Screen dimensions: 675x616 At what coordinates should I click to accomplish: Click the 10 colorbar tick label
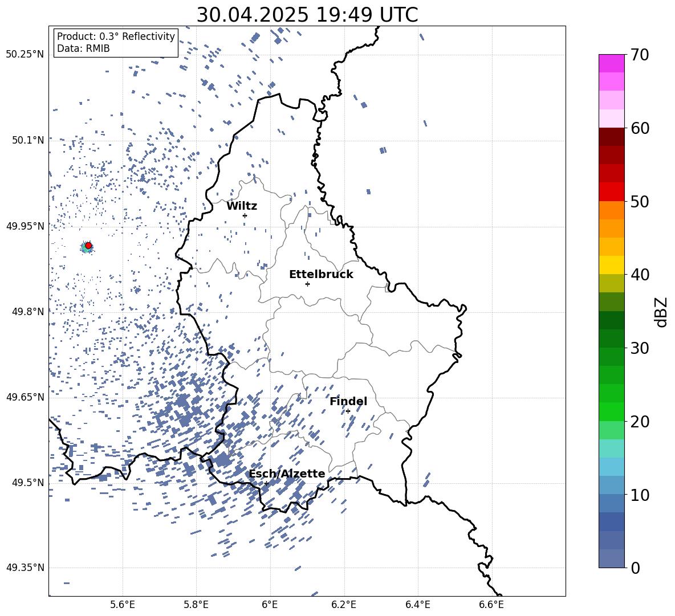coord(640,495)
